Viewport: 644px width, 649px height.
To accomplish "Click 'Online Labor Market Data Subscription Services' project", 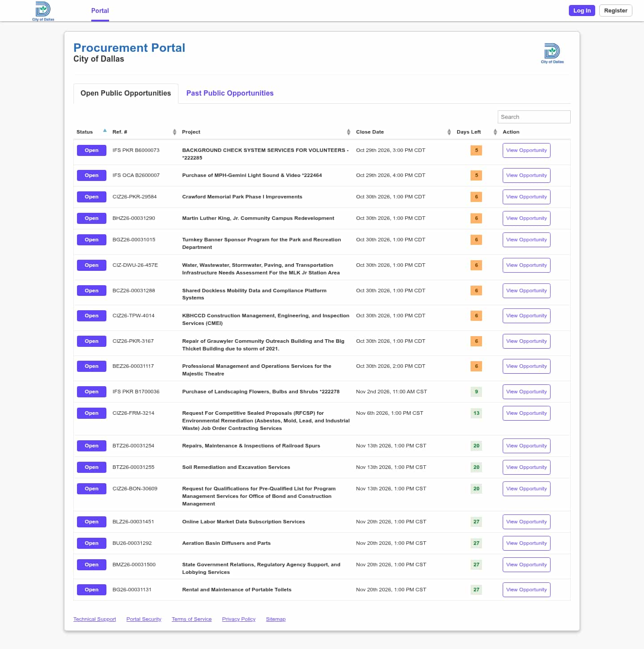I will click(243, 522).
